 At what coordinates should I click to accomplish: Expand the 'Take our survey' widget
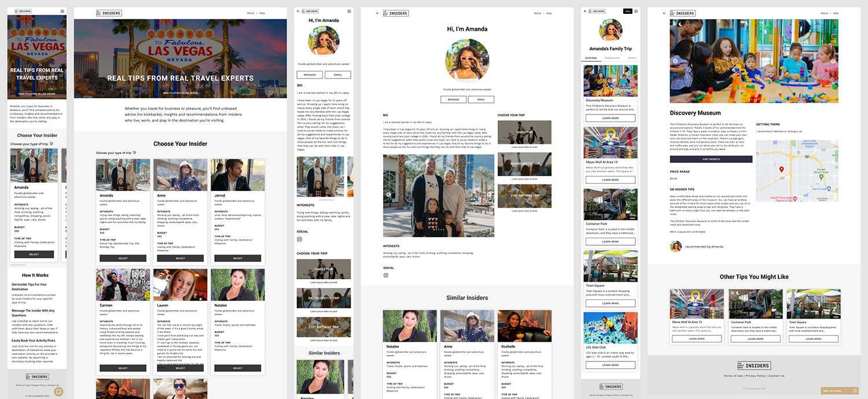[839, 391]
